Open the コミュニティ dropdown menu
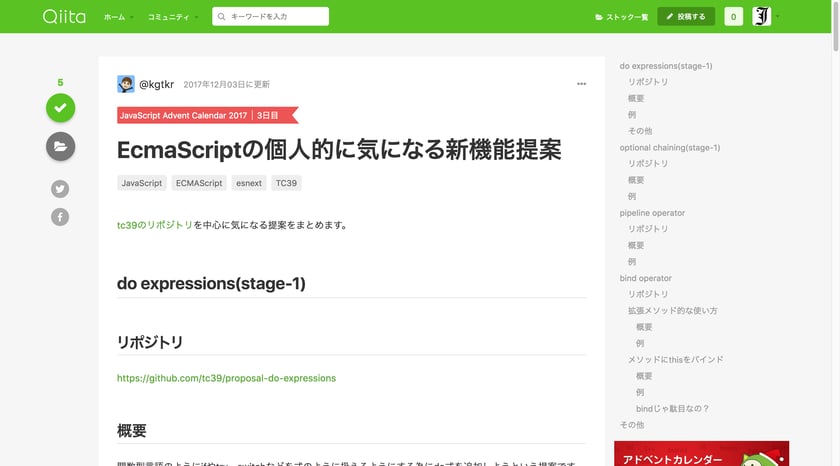840x466 pixels. (x=172, y=17)
